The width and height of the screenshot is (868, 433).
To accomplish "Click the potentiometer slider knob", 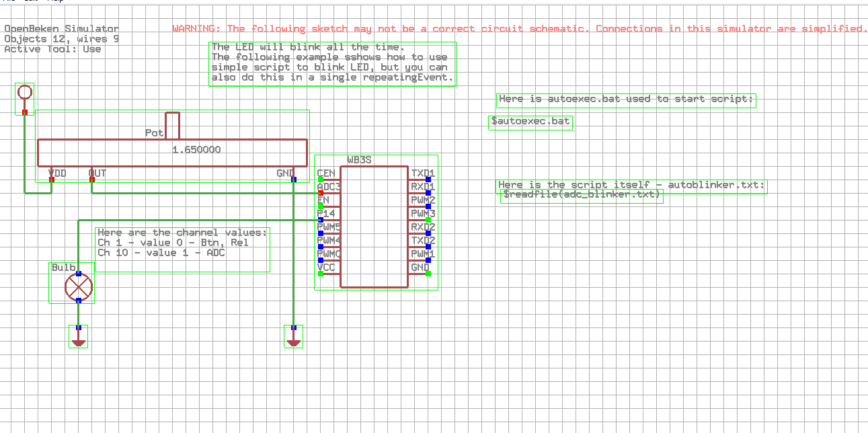I will 173,126.
